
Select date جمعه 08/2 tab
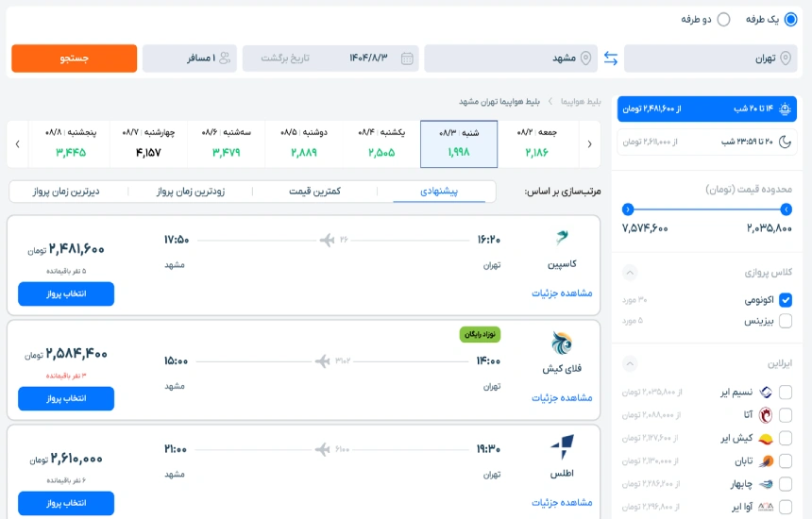pos(536,143)
